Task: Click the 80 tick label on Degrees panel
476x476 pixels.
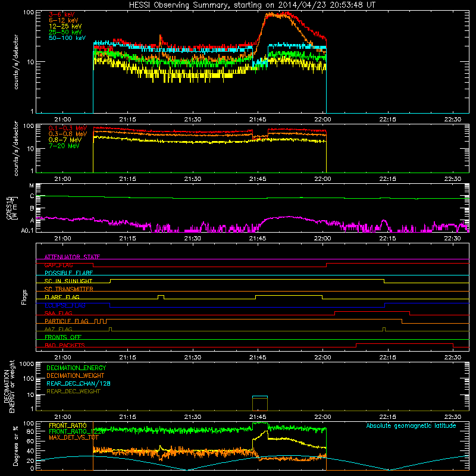Action: 30,431
